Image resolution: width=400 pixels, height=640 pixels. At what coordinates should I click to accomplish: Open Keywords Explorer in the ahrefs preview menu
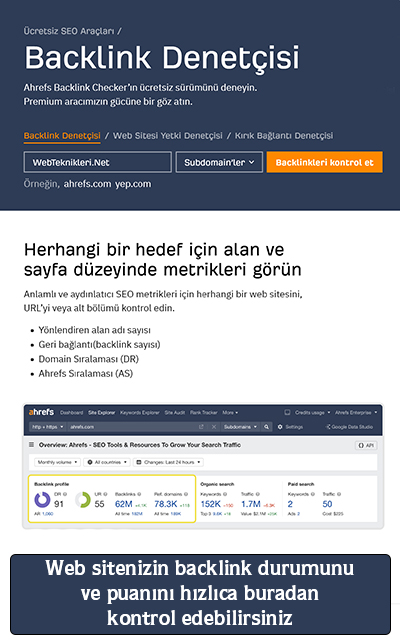[140, 413]
